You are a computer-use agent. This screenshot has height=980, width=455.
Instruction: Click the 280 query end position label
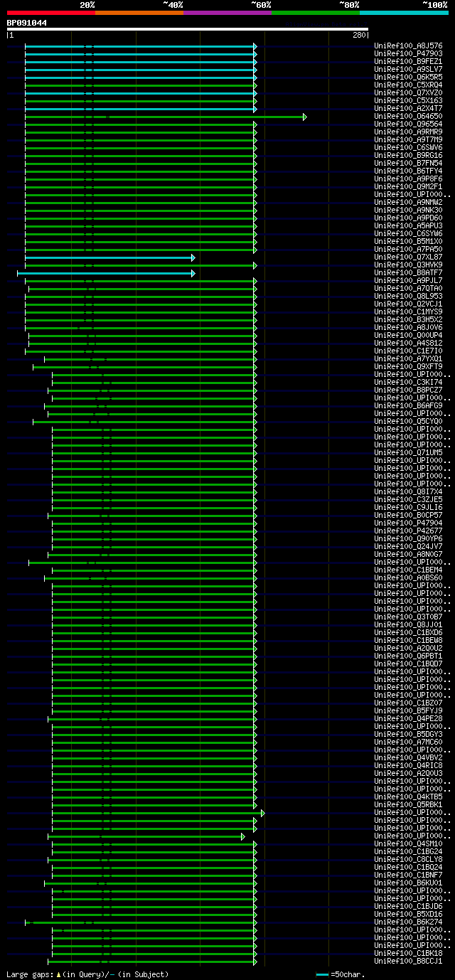pos(358,36)
